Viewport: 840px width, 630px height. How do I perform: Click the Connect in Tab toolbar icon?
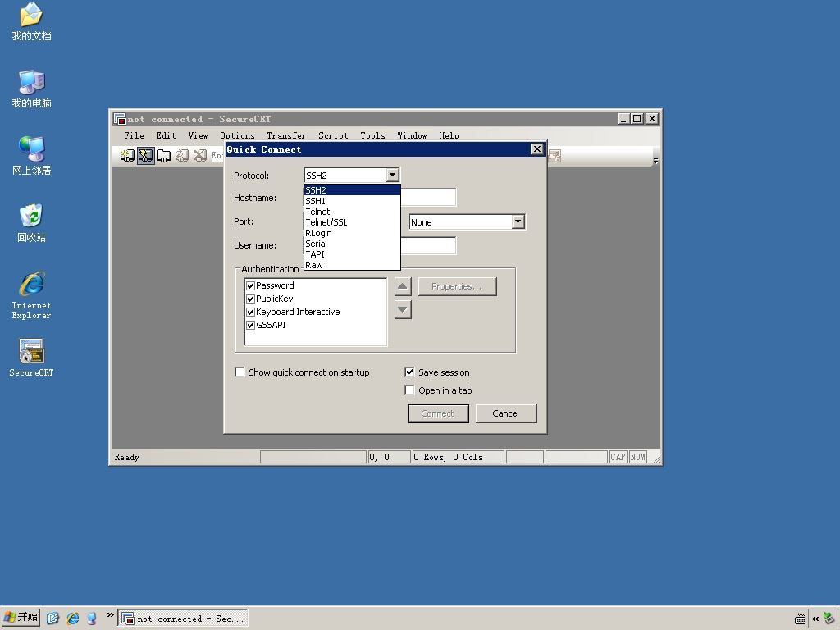164,155
